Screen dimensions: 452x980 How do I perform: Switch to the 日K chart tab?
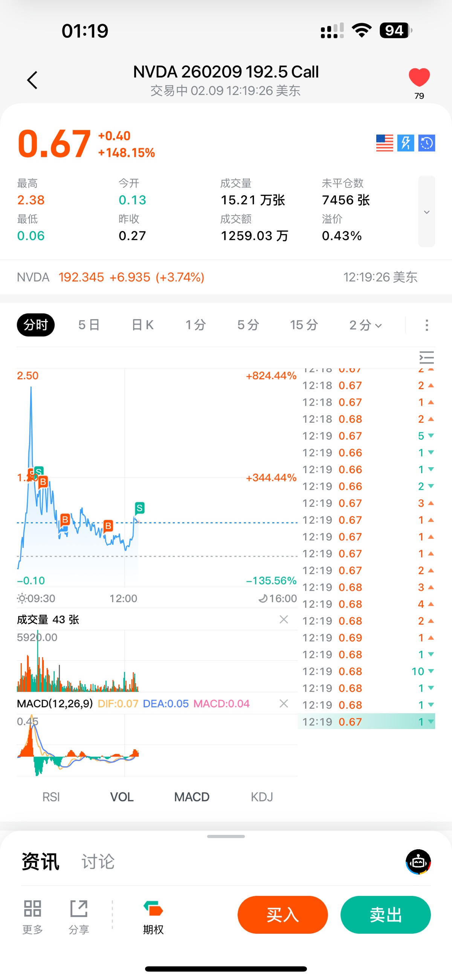point(142,325)
